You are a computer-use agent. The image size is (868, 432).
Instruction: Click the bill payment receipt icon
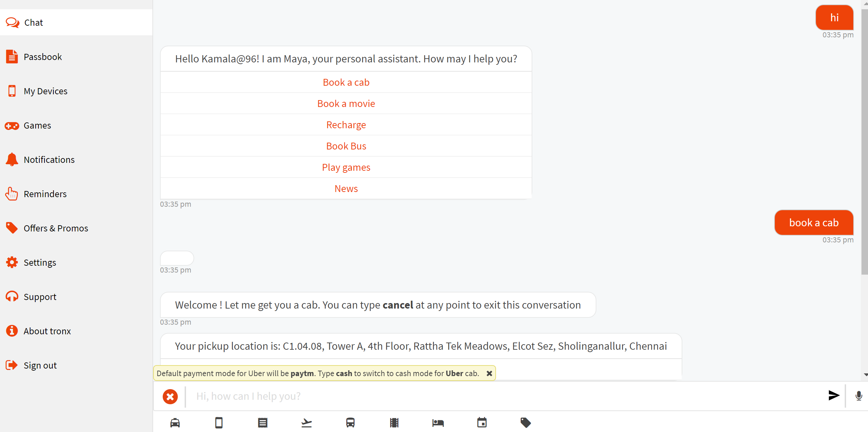[x=262, y=422]
